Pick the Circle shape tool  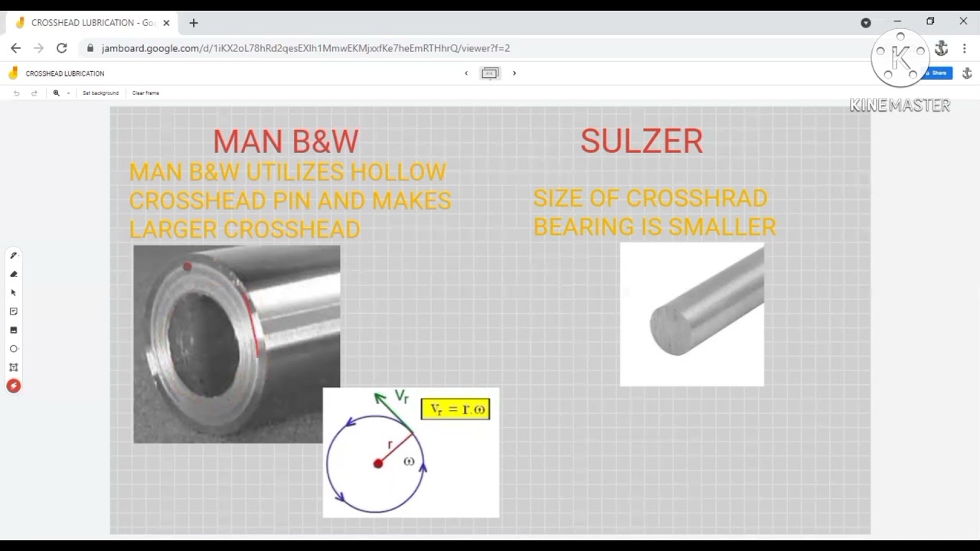coord(13,349)
